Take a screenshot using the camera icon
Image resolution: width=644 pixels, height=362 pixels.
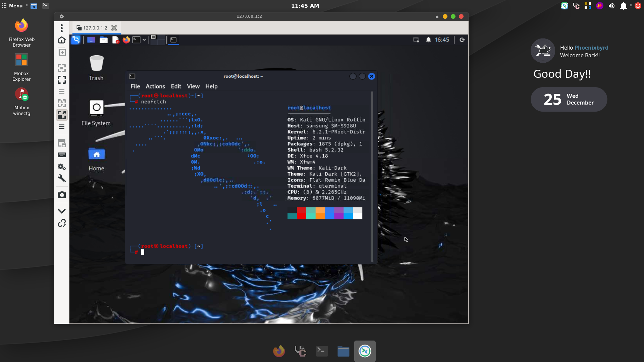[62, 195]
